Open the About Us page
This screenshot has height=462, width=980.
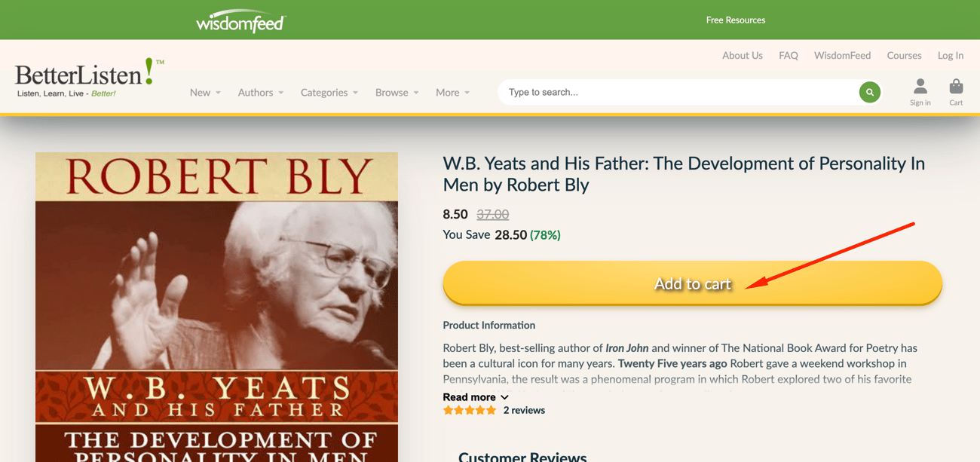click(743, 55)
